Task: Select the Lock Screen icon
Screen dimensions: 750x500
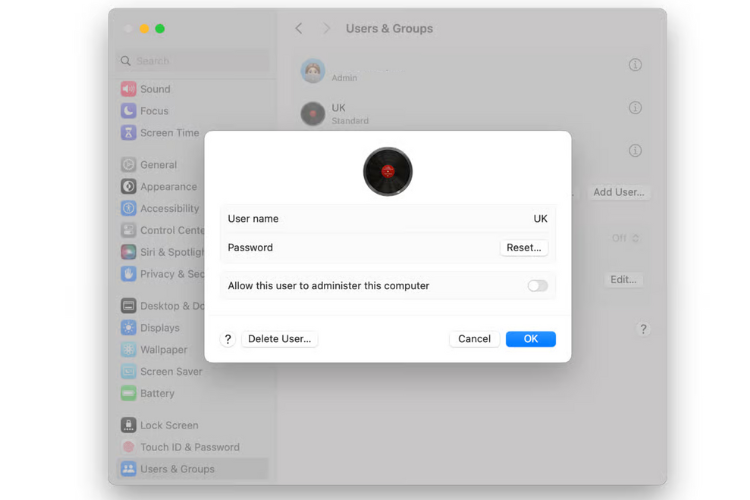Action: (x=128, y=425)
